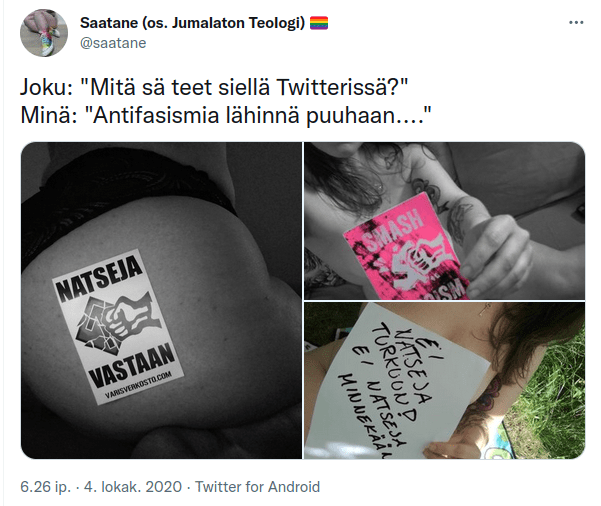Click the 6.26 ip. timestamp
The image size is (601, 506).
[x=46, y=487]
